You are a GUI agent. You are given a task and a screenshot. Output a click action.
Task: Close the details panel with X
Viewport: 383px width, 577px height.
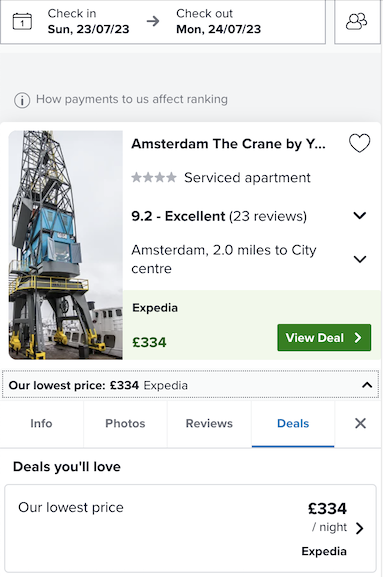click(x=360, y=423)
